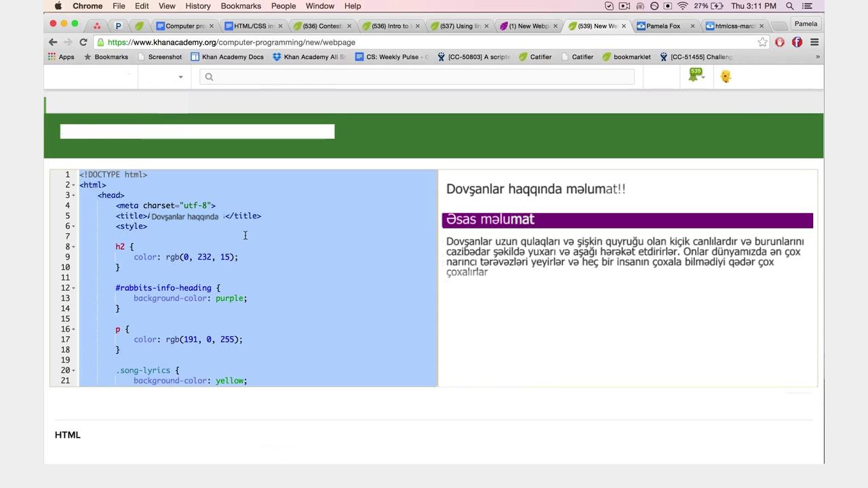Click the battery 27% indicator
This screenshot has height=488, width=868.
tap(708, 6)
